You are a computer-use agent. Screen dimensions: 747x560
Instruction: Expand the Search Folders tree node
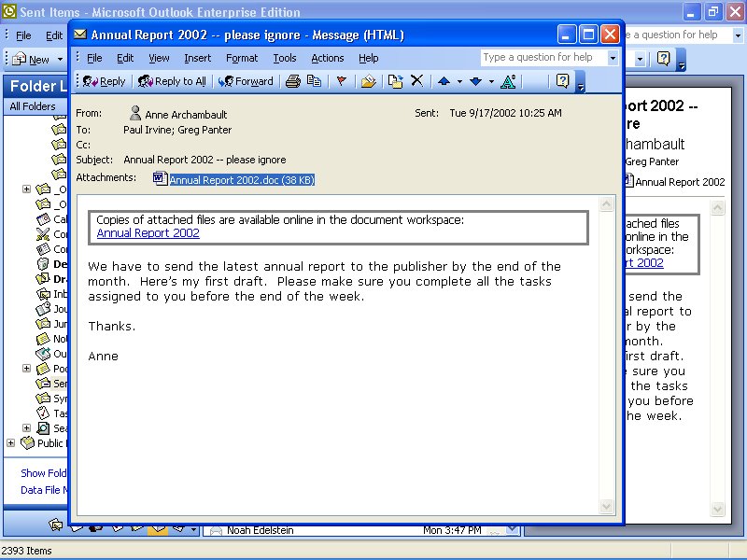pos(26,428)
